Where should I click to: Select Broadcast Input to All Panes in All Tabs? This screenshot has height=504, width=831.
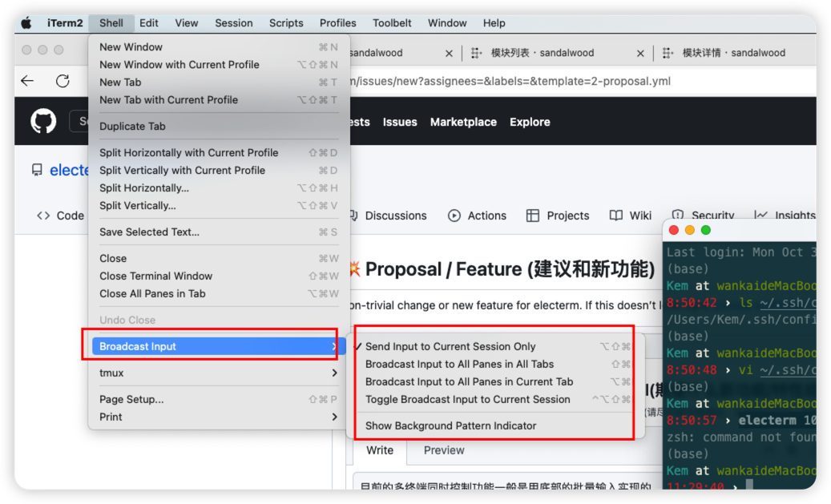(495, 364)
